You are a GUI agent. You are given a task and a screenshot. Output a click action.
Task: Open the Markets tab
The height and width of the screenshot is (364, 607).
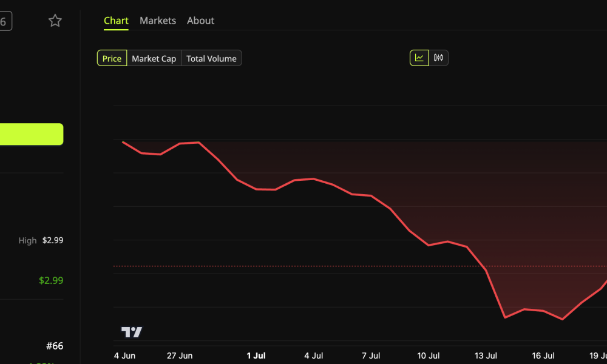(158, 21)
